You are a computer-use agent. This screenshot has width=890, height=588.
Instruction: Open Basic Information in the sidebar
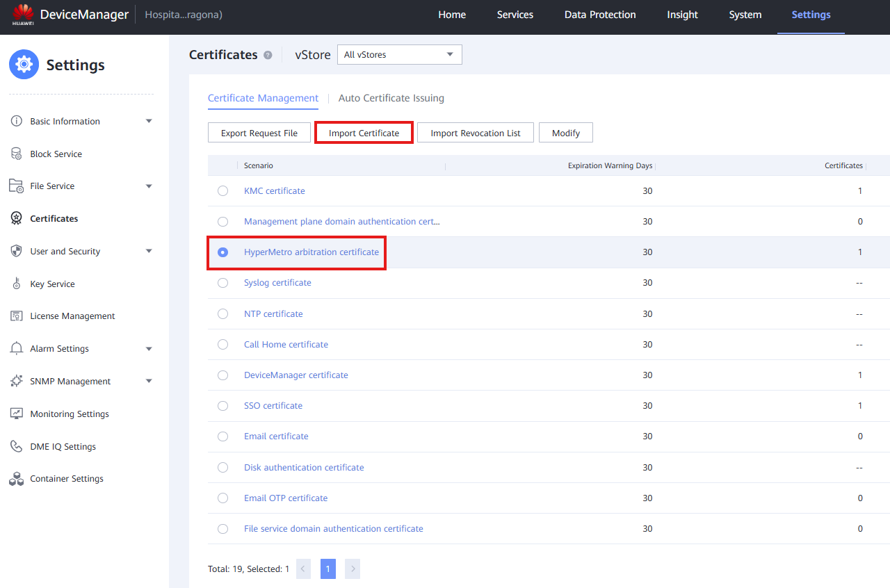click(65, 121)
